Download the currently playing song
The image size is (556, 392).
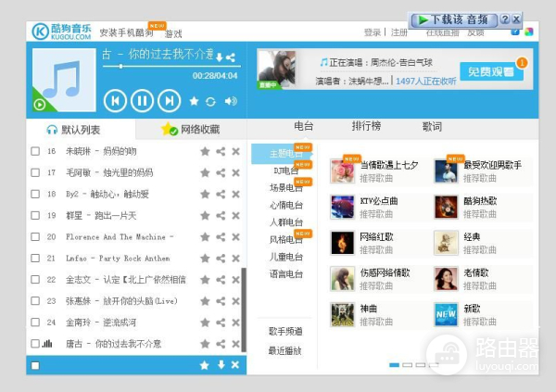coord(220,57)
